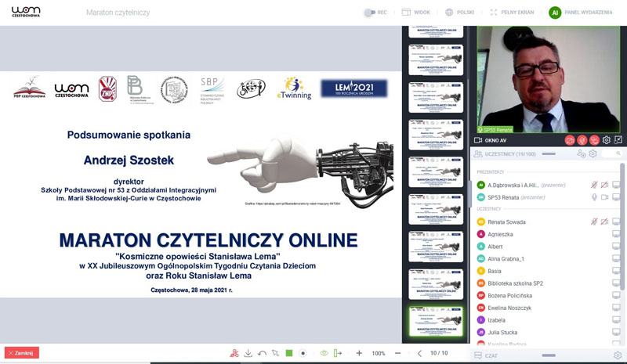Click Renata Sowada's screen share icon

point(616,222)
